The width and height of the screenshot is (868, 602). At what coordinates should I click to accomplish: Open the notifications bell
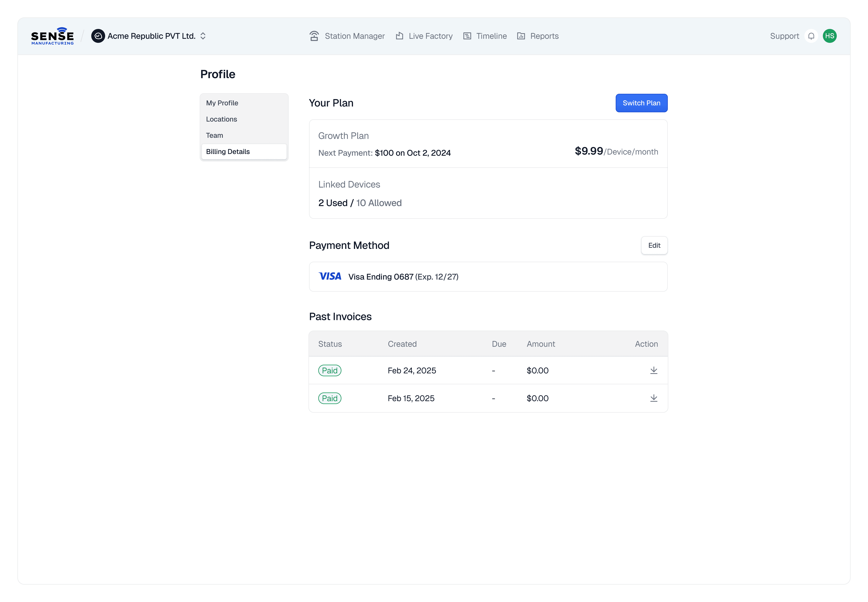coord(811,36)
